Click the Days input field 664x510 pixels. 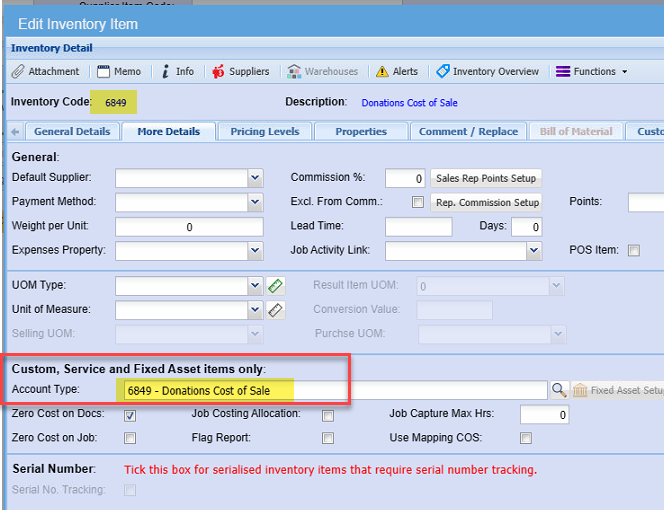[526, 227]
